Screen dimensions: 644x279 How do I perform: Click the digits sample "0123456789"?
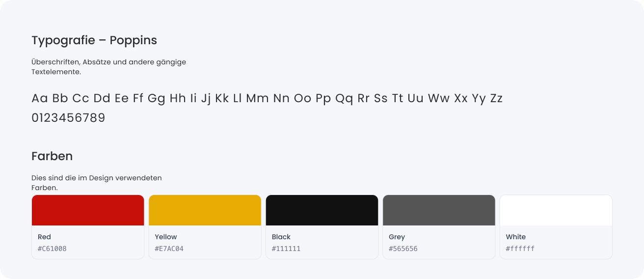coord(68,118)
